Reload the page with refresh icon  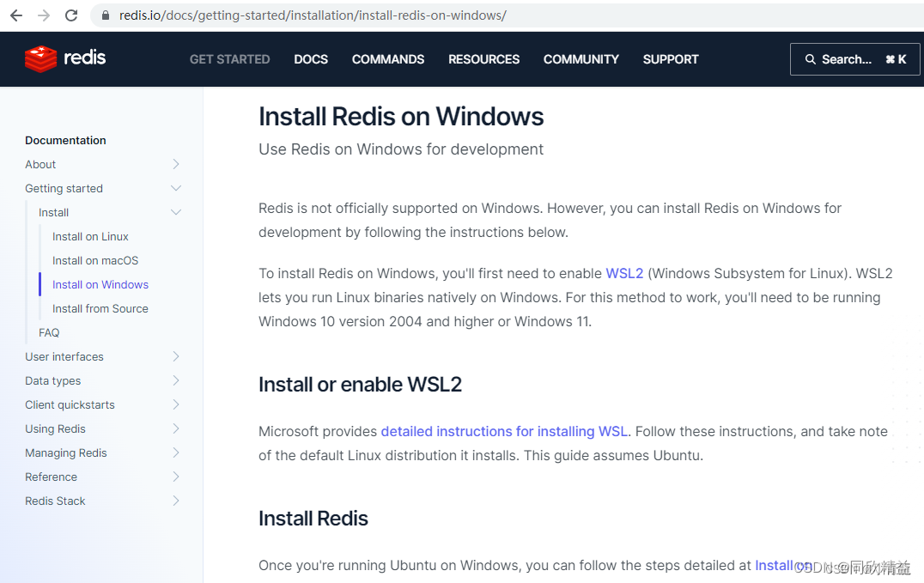[x=71, y=15]
